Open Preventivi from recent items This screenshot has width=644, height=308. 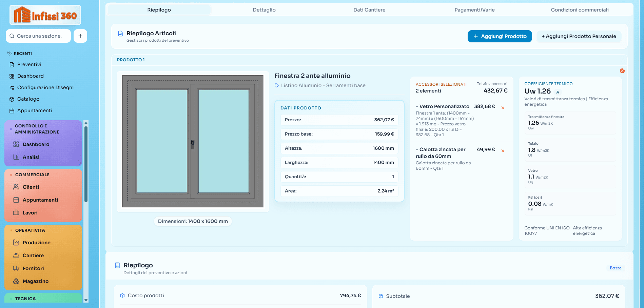29,64
